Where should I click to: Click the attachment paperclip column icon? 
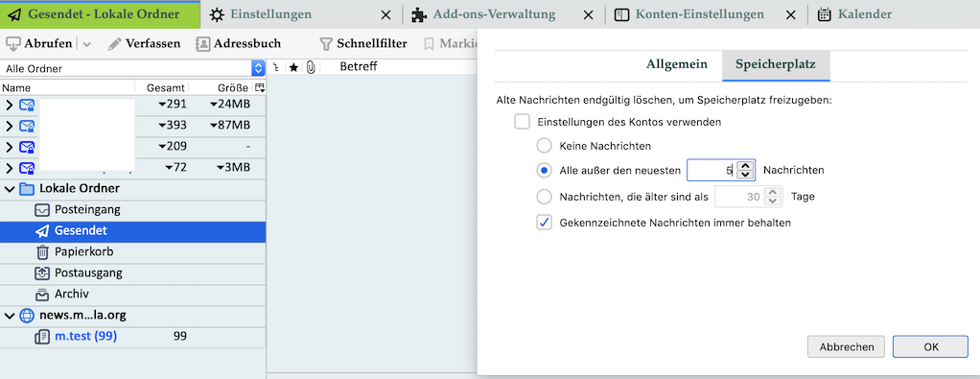coord(311,67)
